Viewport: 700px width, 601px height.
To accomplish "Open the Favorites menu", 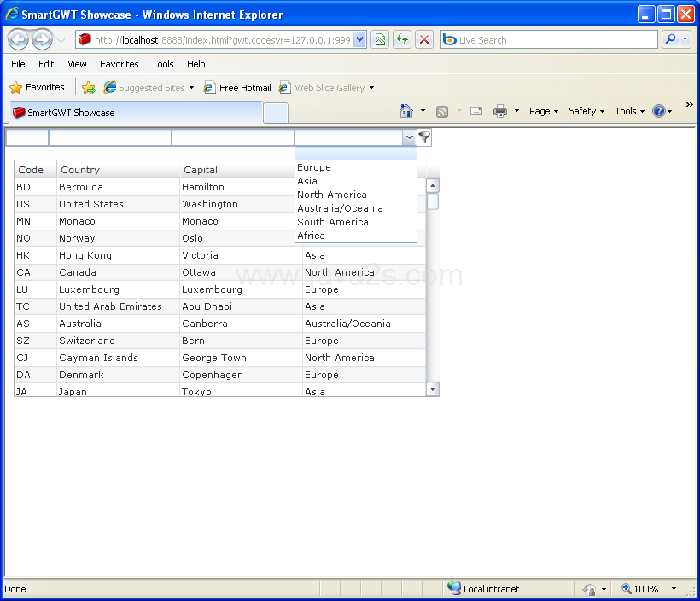I will click(x=120, y=64).
